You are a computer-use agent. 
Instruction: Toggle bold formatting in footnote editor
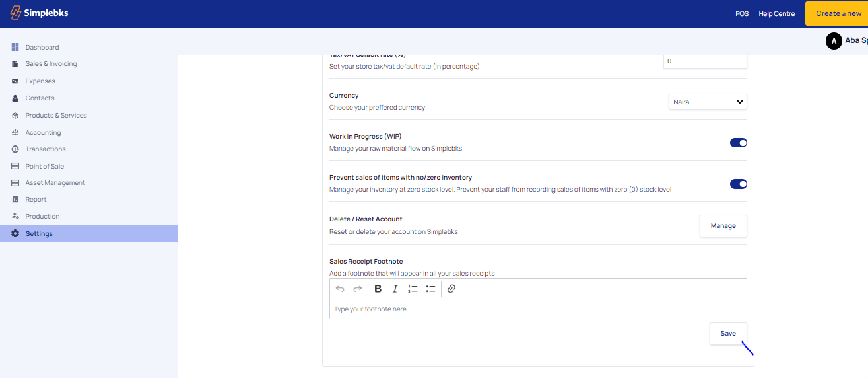[378, 289]
